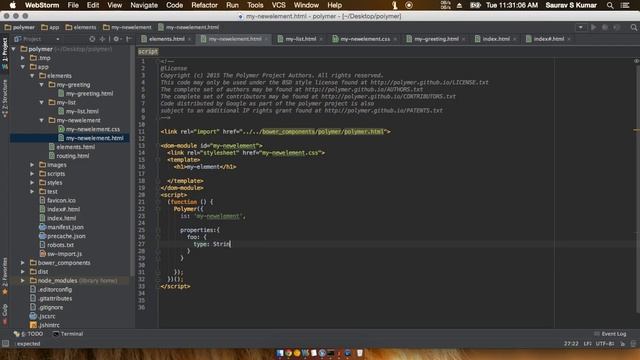Collapse the my-newelement folder
The height and width of the screenshot is (360, 640).
(42, 120)
